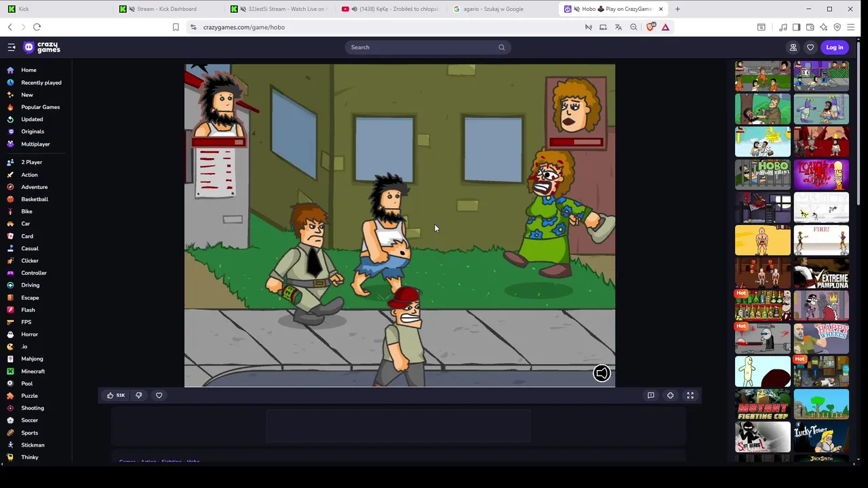The image size is (868, 488).
Task: Open Mutant Fighting Cup thumbnail
Action: [763, 405]
